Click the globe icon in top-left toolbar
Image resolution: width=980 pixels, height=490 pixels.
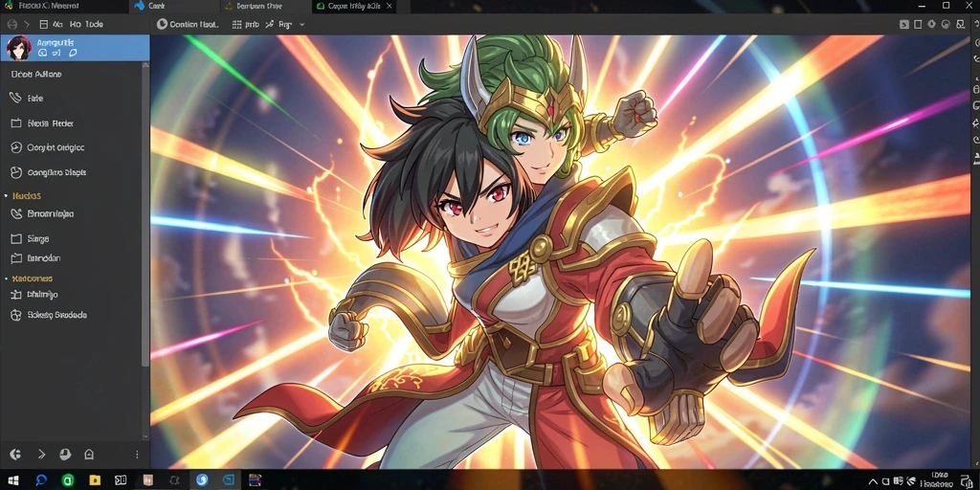coord(11,24)
